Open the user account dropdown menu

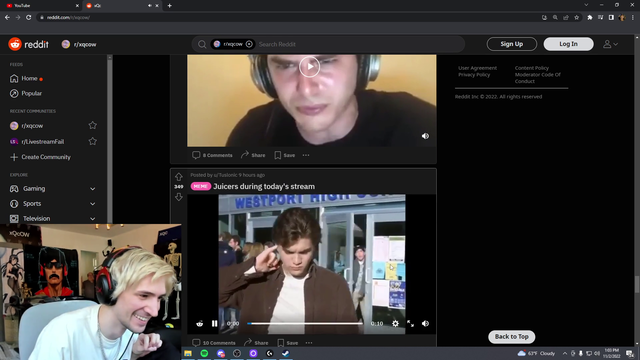611,44
